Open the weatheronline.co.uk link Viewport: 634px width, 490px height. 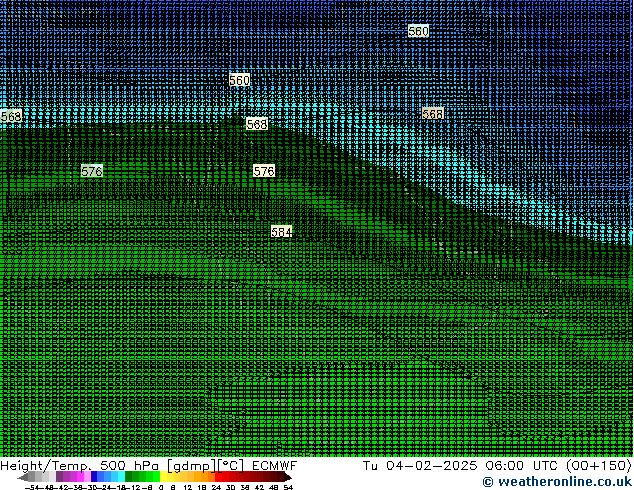tap(558, 482)
